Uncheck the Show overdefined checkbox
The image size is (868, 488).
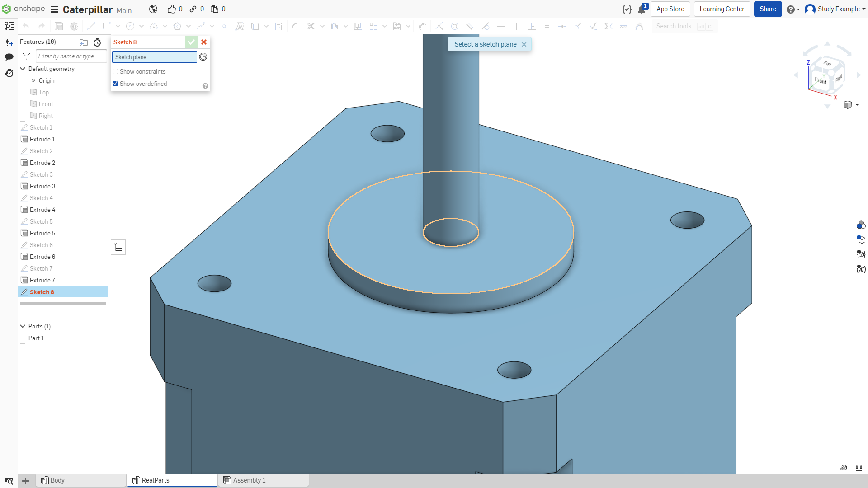coord(115,84)
